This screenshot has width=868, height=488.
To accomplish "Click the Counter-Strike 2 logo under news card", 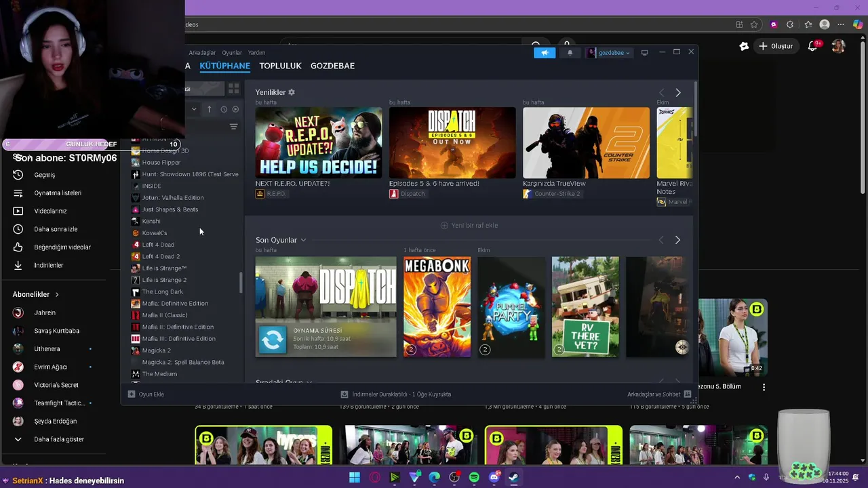I will tap(527, 194).
